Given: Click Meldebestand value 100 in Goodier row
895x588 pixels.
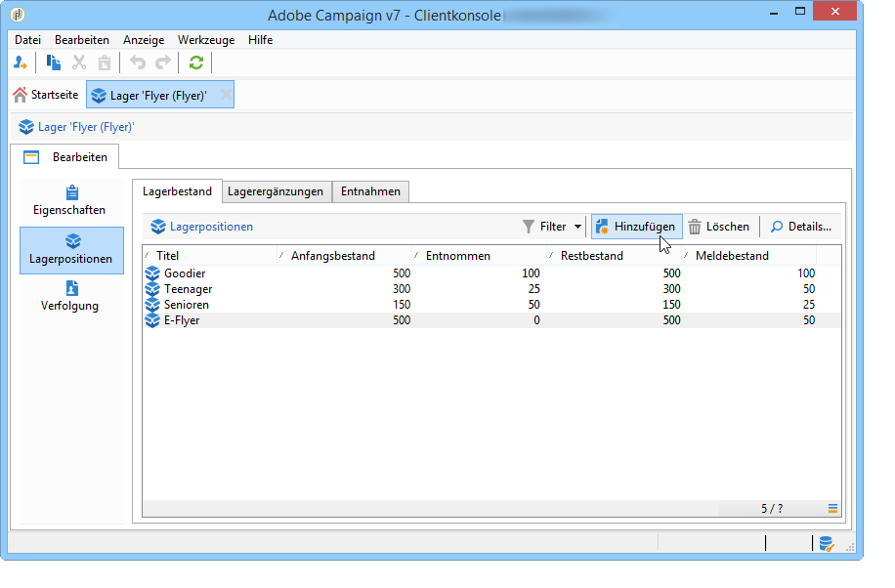Looking at the screenshot, I should tap(806, 273).
